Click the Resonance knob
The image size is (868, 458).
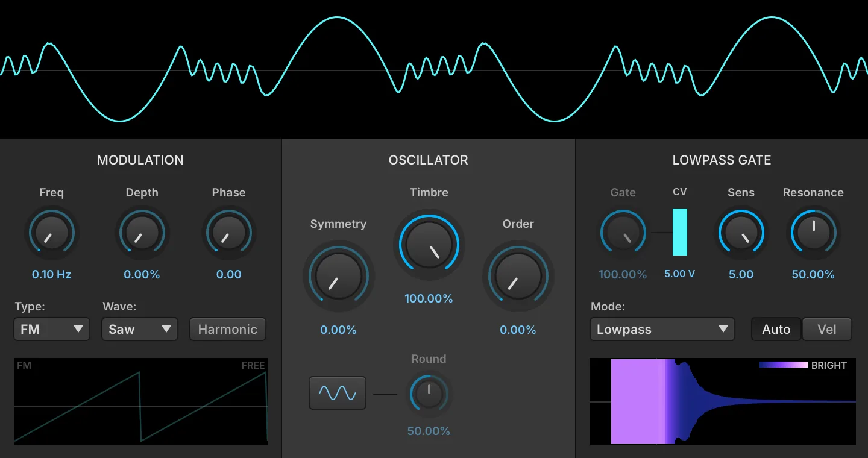[813, 233]
